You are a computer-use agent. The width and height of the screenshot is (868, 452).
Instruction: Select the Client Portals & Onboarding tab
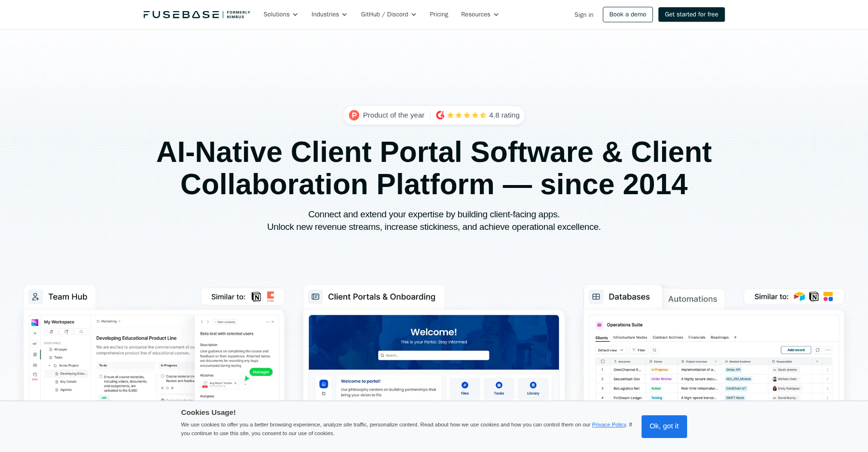tap(374, 297)
